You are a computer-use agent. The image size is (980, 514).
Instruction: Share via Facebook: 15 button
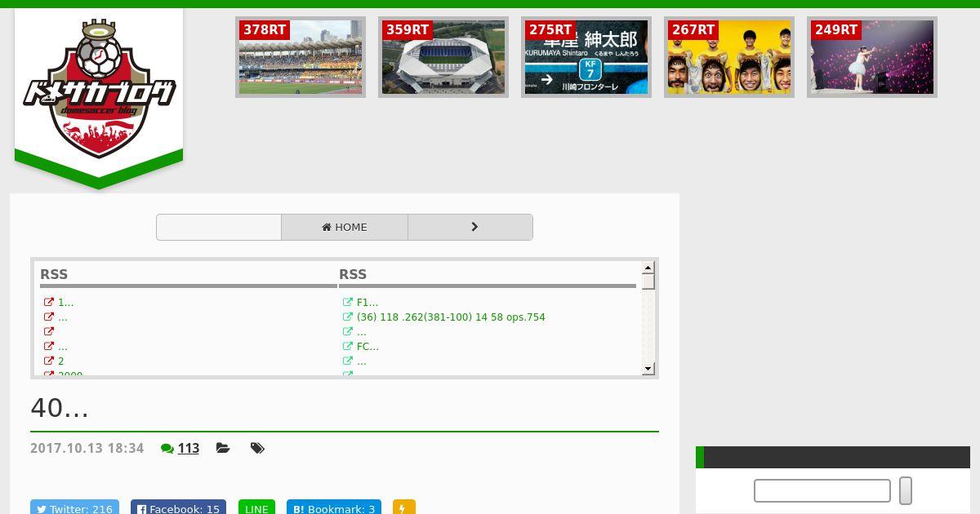point(178,507)
